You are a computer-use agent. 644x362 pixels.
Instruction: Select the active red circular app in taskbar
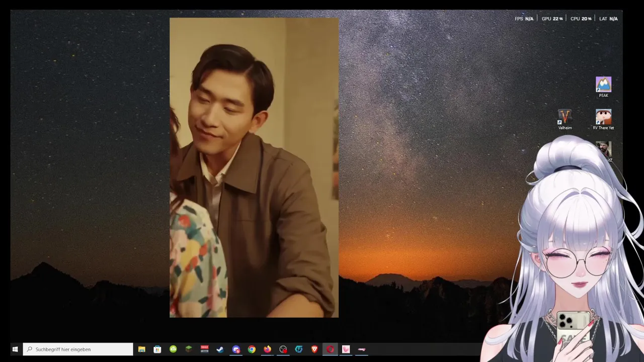click(x=330, y=349)
